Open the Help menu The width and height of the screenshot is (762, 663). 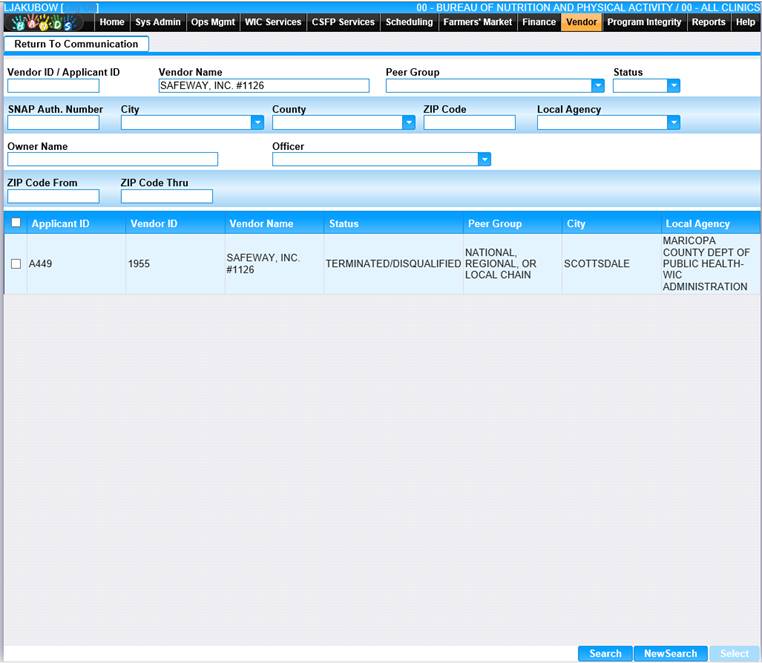tap(745, 22)
